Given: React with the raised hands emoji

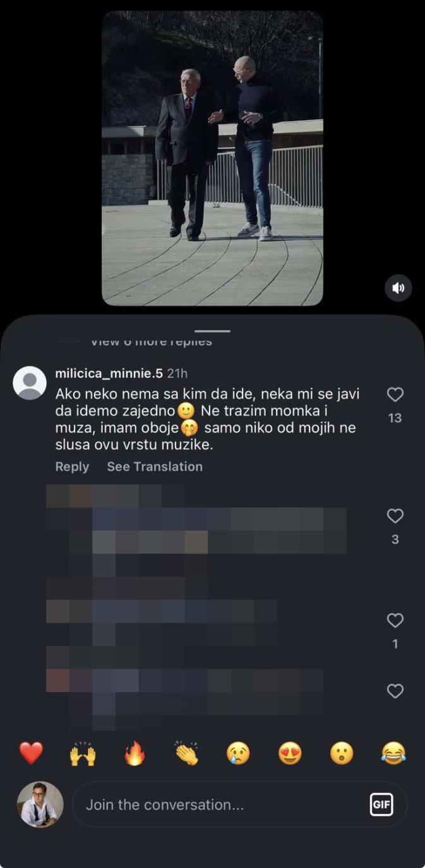Looking at the screenshot, I should click(83, 753).
